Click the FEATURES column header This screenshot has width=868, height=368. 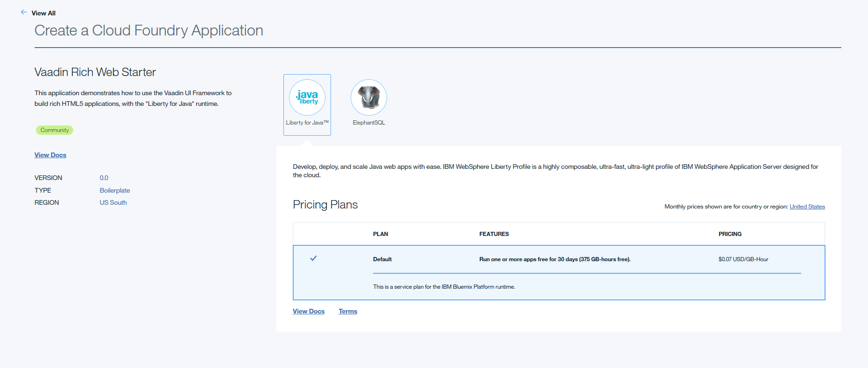tap(494, 234)
